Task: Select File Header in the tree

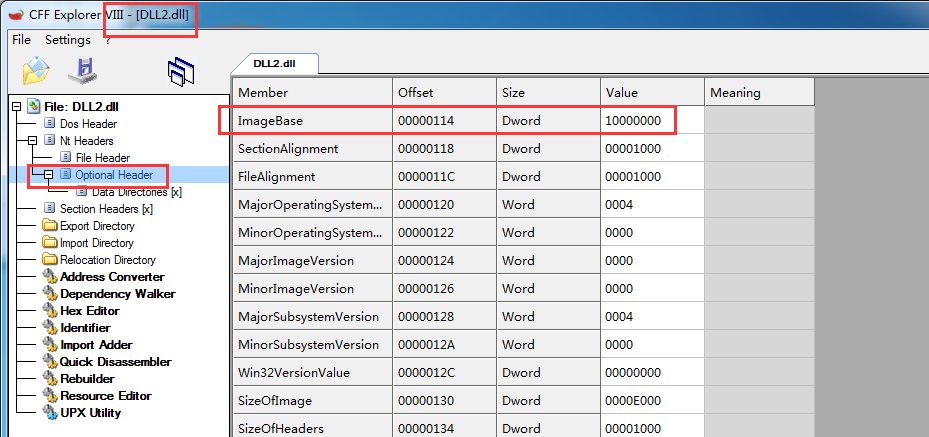Action: pos(103,158)
